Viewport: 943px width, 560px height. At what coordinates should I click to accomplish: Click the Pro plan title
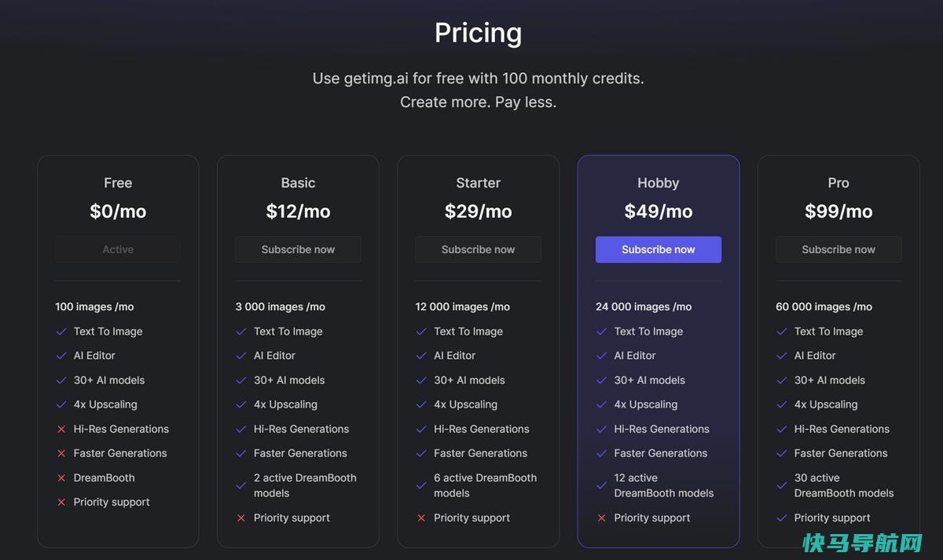[x=838, y=183]
